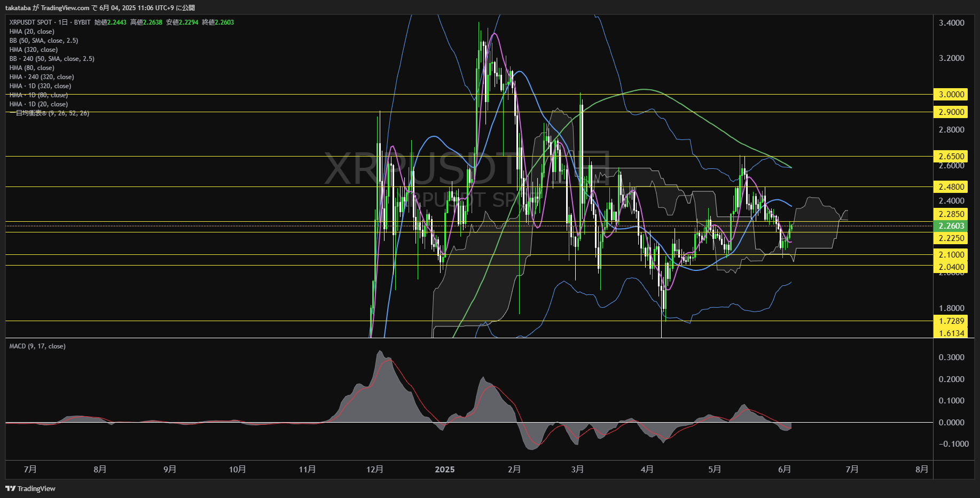980x498 pixels.
Task: Click the 3月 label on time axis
Action: pos(577,469)
